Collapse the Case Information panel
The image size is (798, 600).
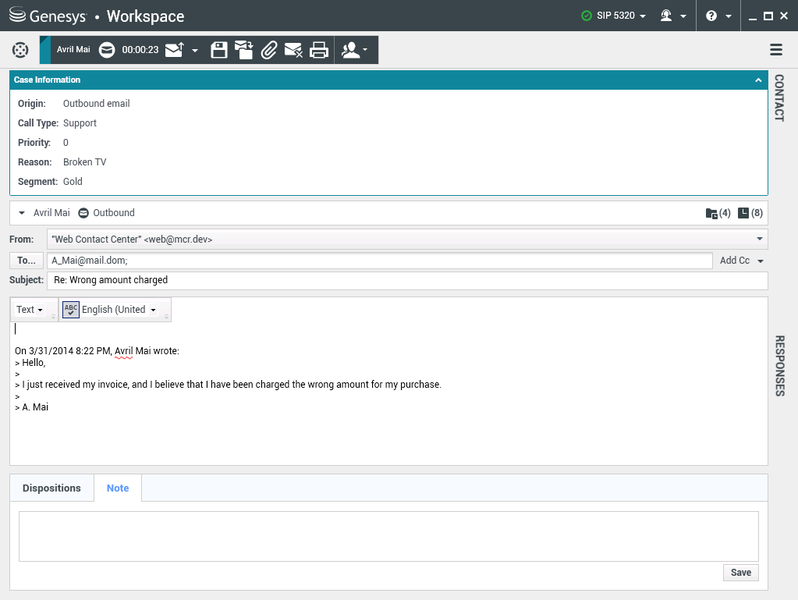tap(758, 80)
